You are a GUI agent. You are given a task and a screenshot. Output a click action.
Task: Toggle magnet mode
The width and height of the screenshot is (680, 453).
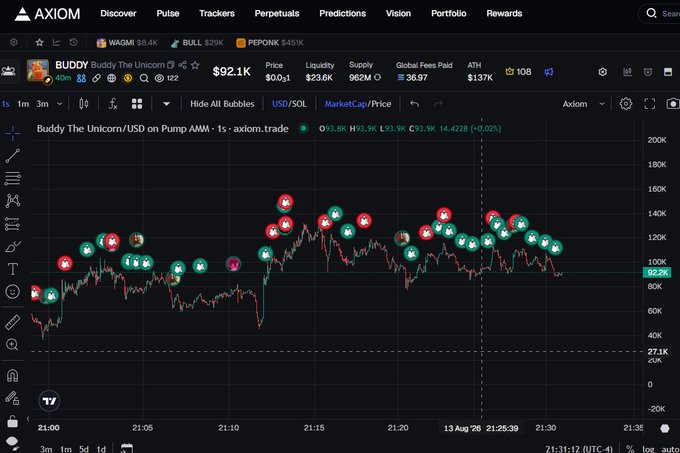[13, 375]
